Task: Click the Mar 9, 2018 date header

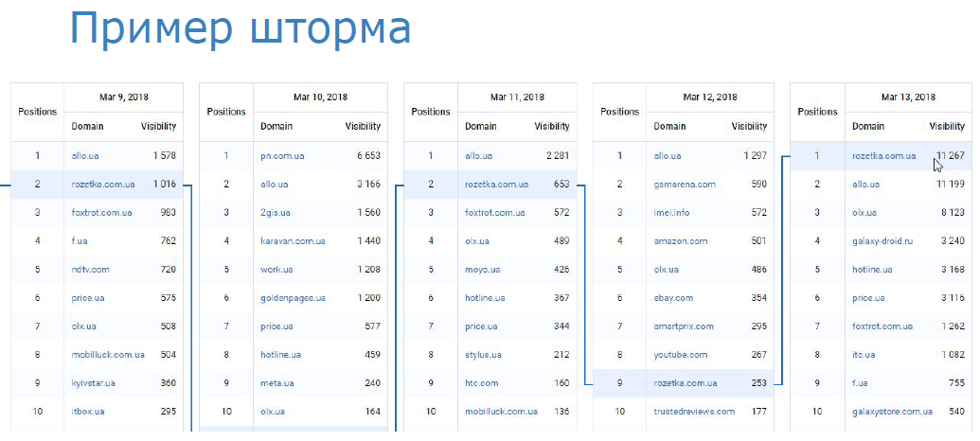Action: 123,97
